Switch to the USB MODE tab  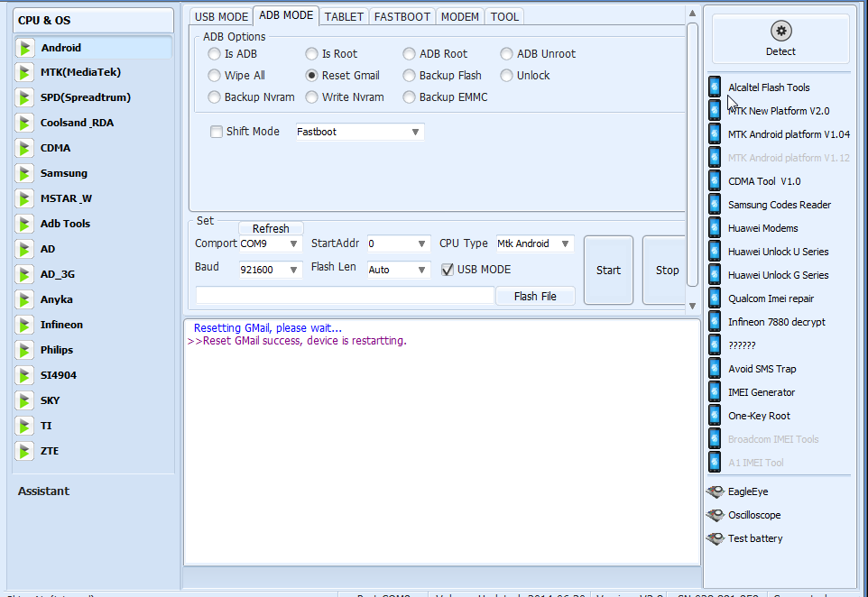click(x=221, y=16)
